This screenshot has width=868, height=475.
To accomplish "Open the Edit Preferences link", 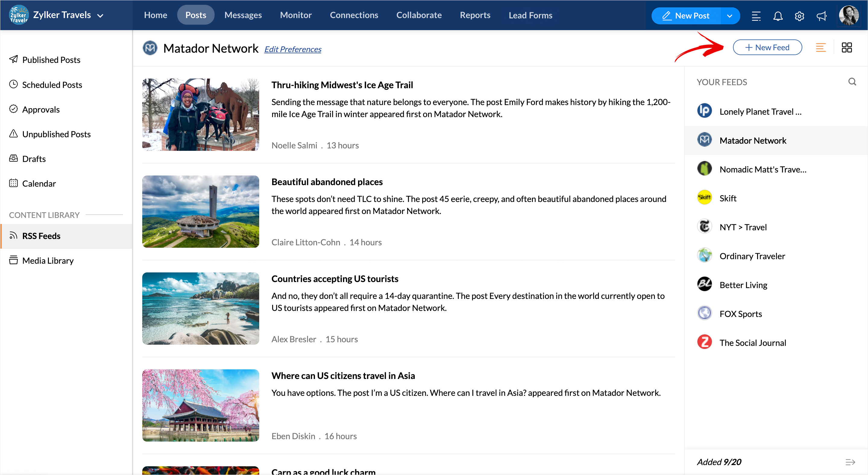I will [x=292, y=49].
